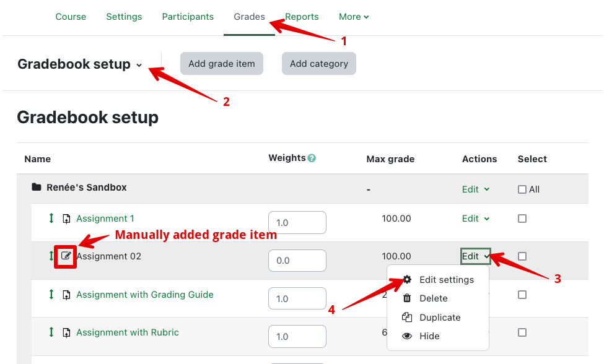Tick the checkbox for Assignment 1 row
This screenshot has width=604, height=364.
pos(522,219)
